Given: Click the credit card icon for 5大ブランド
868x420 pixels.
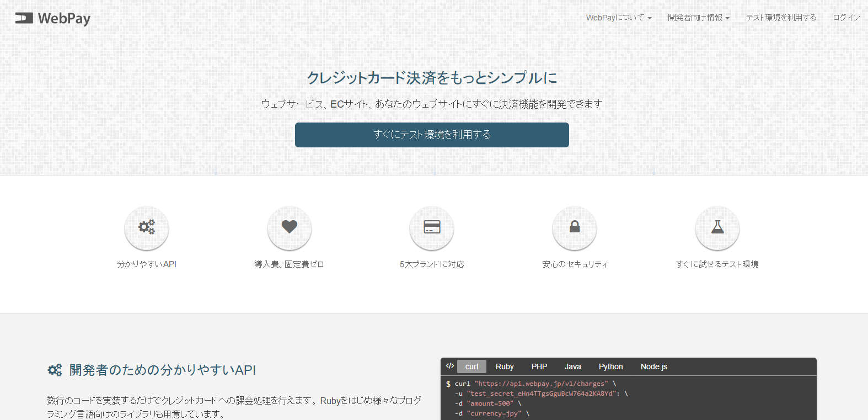Looking at the screenshot, I should coord(432,227).
